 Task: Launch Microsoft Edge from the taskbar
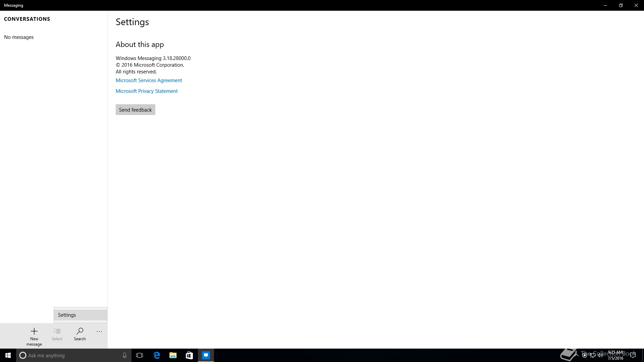(157, 355)
